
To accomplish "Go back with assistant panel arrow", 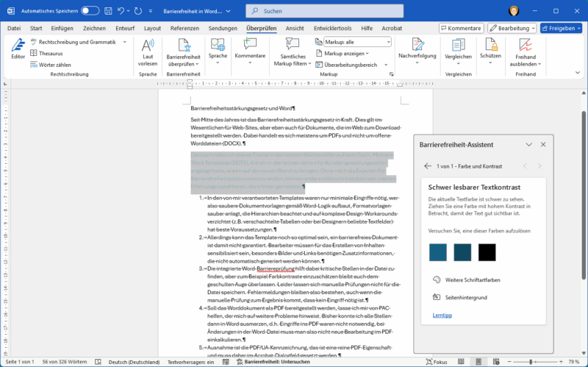I will pos(428,166).
